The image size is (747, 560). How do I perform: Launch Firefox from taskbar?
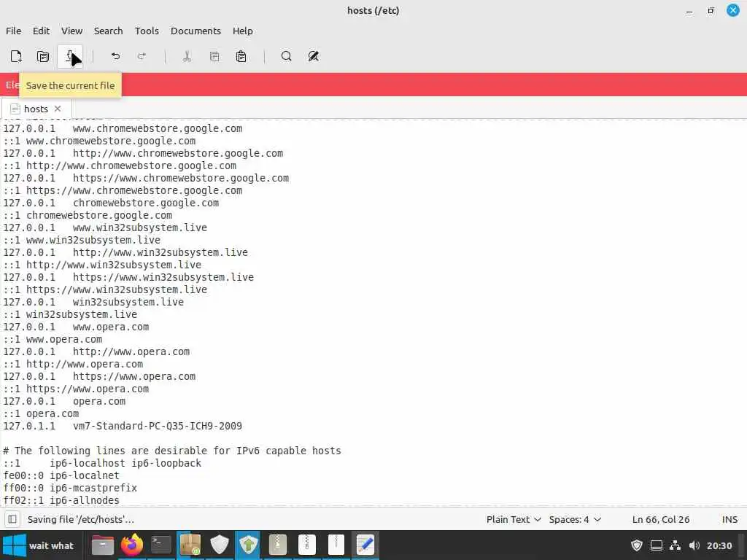(x=132, y=545)
